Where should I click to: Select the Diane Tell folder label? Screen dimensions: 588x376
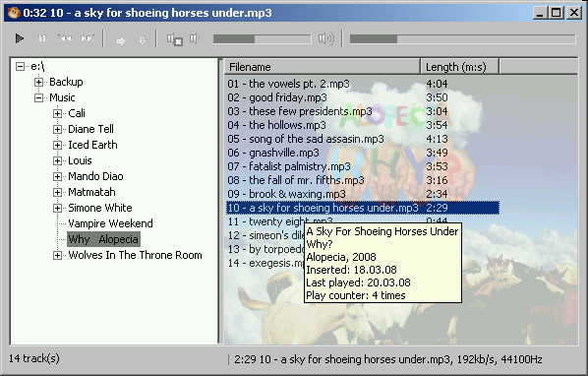90,129
